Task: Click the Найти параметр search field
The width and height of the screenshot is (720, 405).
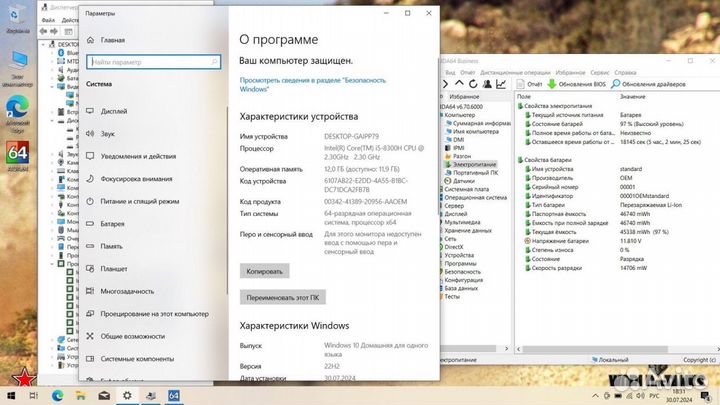Action: click(x=153, y=62)
